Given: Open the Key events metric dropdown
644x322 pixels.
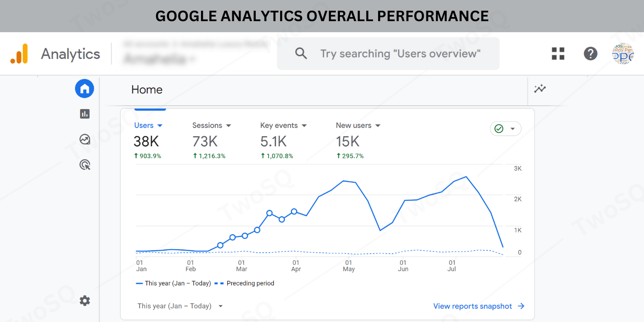Looking at the screenshot, I should [x=283, y=126].
